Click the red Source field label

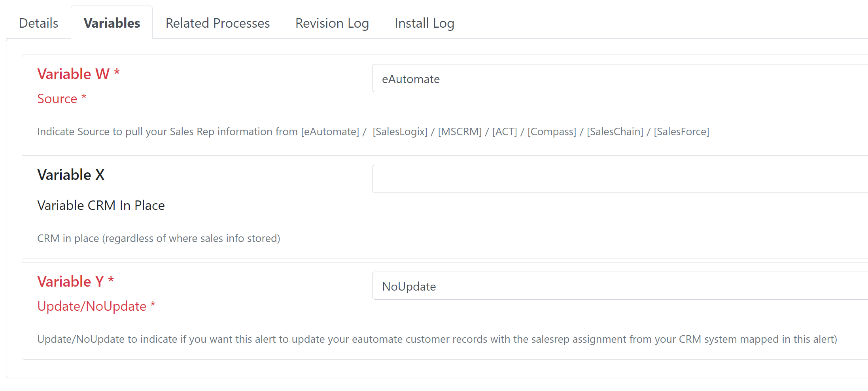57,98
